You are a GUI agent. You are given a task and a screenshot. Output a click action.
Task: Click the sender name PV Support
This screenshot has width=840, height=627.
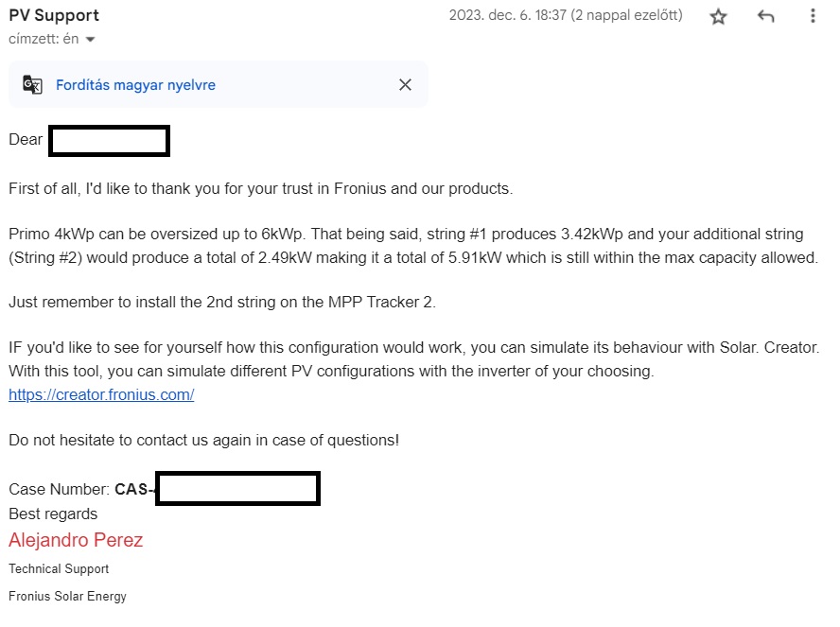click(54, 15)
